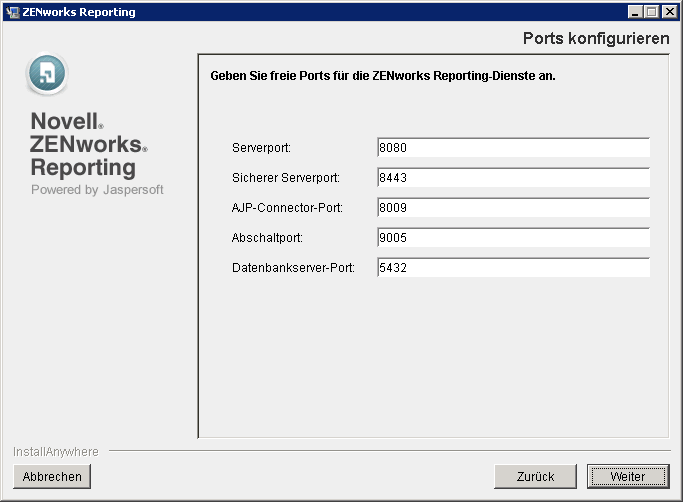The image size is (683, 502).
Task: Go back with the Zurück button
Action: (x=536, y=477)
